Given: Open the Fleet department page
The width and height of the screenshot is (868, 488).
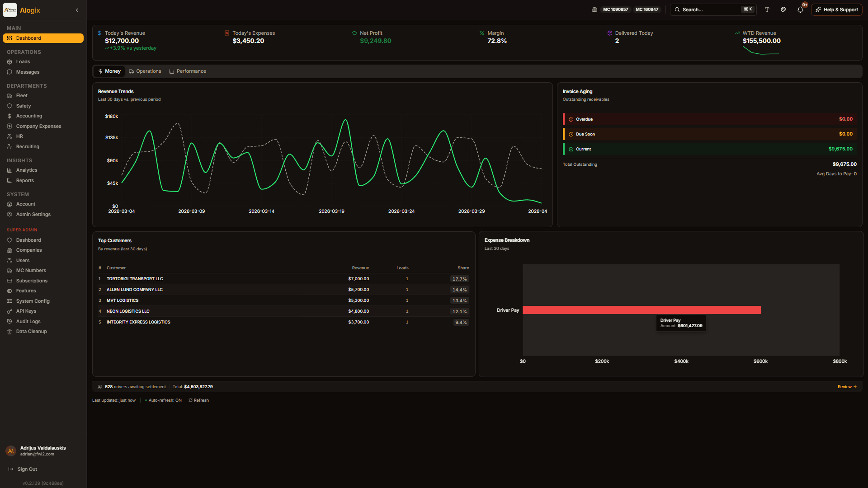Looking at the screenshot, I should [21, 95].
